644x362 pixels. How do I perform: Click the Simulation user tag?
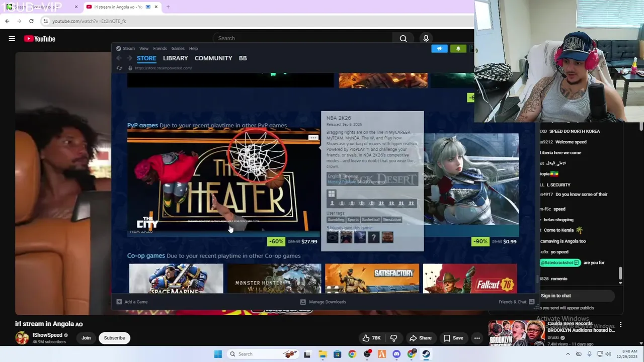392,220
